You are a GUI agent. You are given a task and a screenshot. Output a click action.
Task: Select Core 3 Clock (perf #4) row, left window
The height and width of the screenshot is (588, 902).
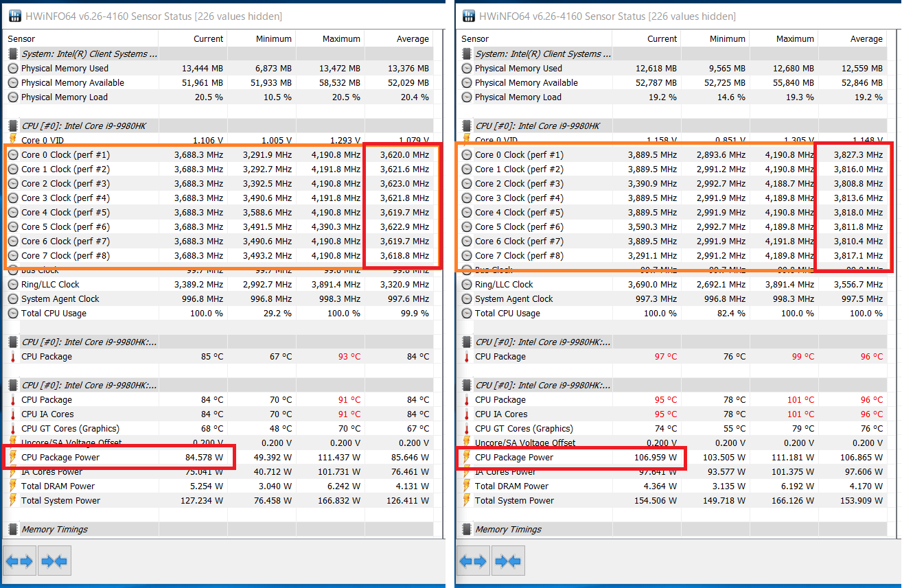[x=218, y=198]
